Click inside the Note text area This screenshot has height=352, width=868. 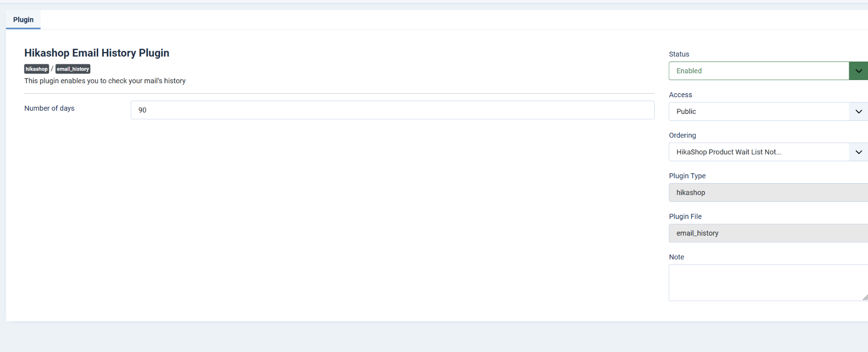point(768,283)
